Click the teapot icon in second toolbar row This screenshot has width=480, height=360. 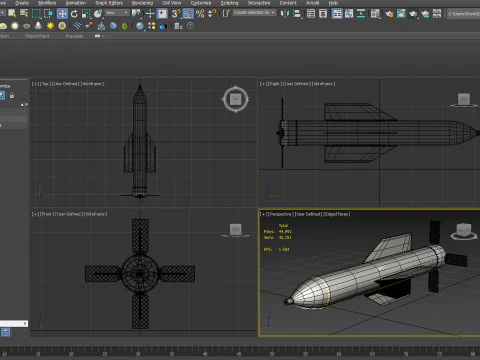click(x=26, y=26)
